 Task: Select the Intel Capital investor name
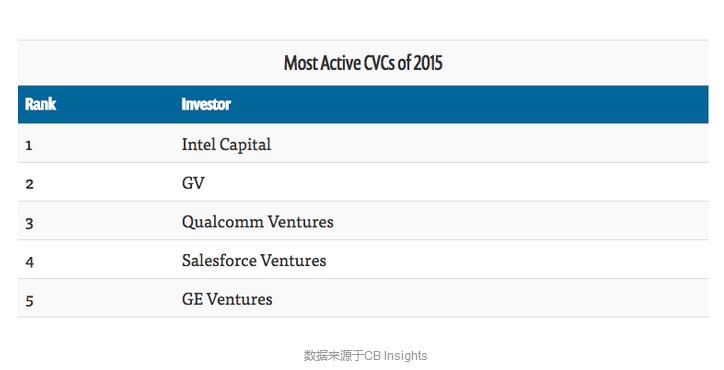click(226, 145)
